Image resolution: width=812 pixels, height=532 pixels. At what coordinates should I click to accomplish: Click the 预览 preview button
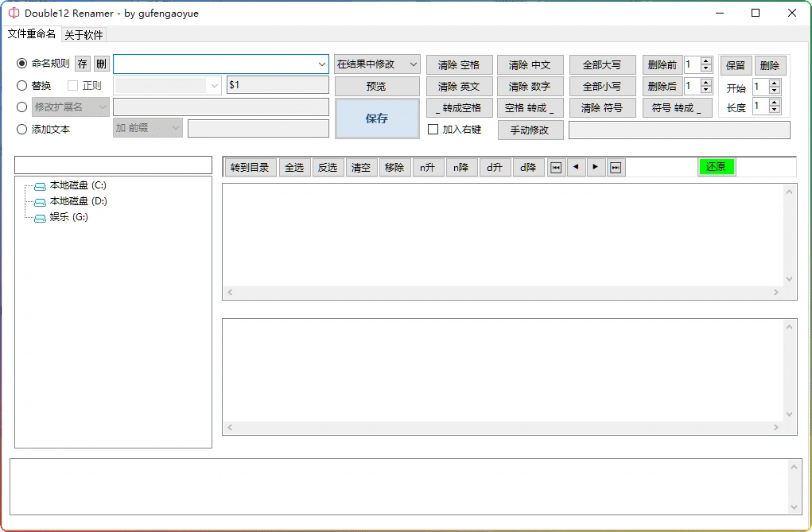pos(377,85)
